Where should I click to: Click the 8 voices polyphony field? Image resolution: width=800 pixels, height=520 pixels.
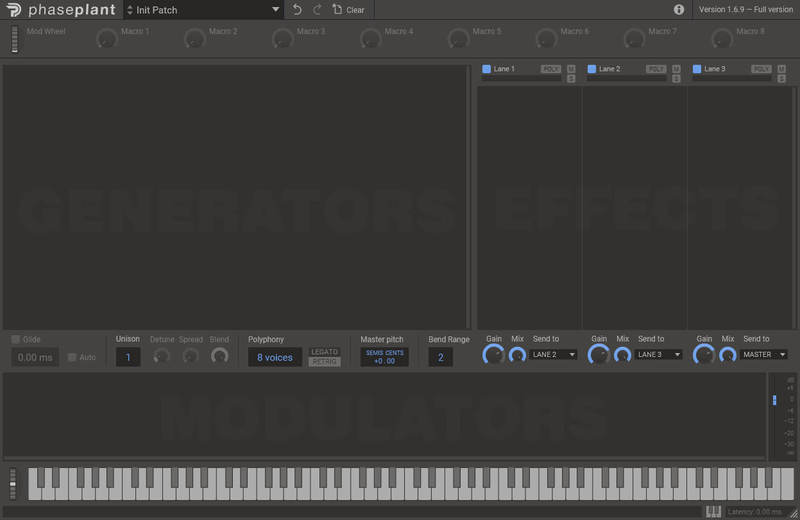275,357
